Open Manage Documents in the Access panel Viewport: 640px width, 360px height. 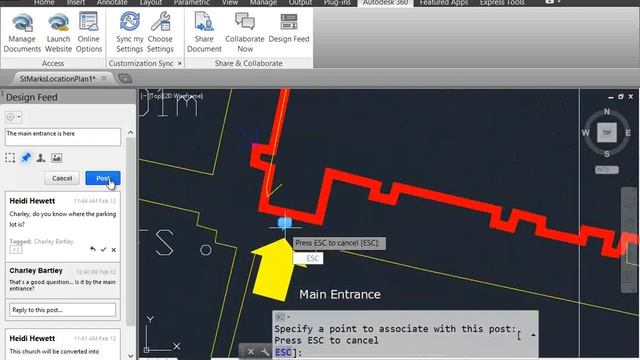coord(22,33)
